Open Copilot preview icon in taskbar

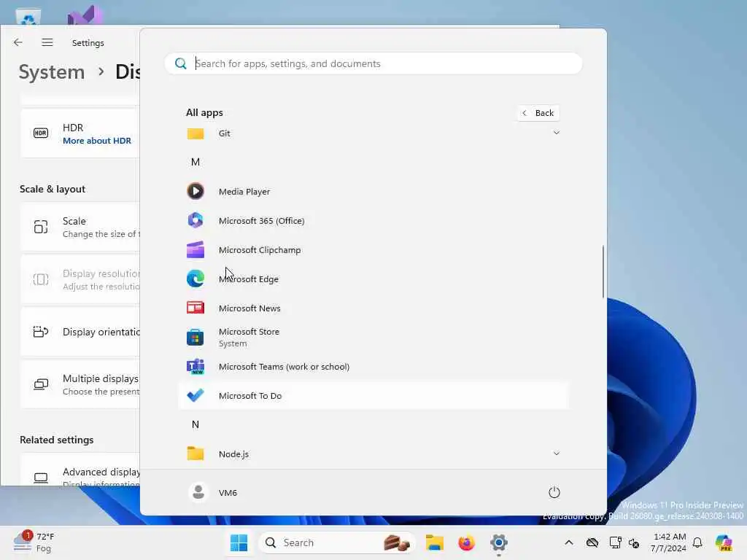(724, 542)
